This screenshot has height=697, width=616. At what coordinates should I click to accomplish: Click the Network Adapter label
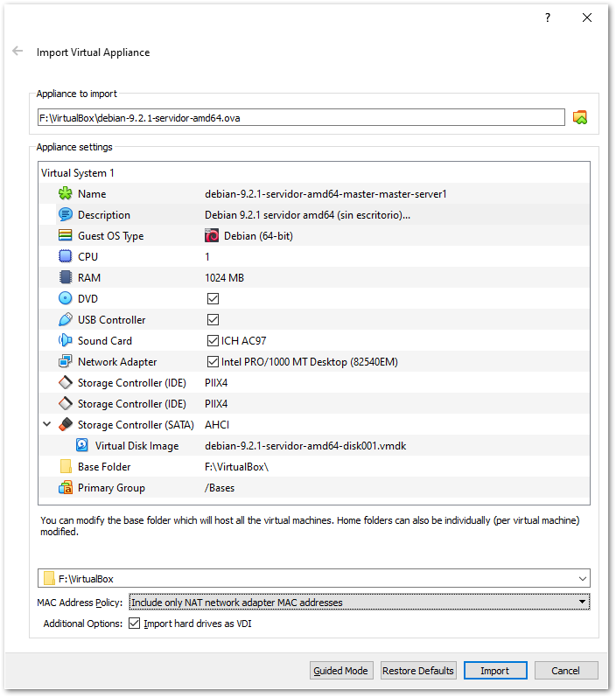117,362
